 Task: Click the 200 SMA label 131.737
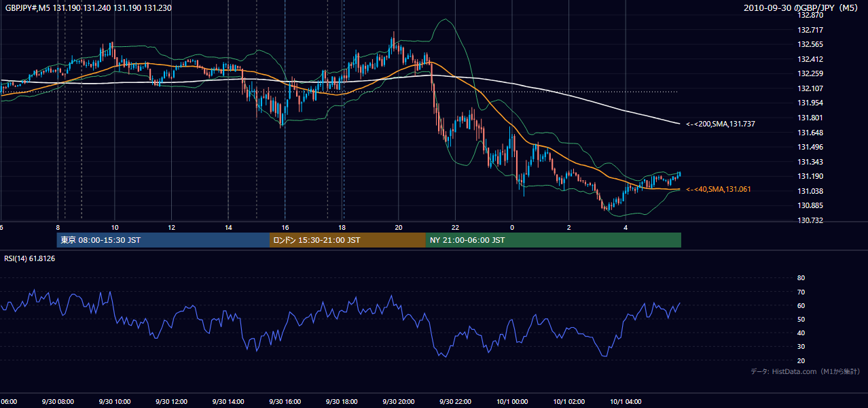pyautogui.click(x=721, y=124)
